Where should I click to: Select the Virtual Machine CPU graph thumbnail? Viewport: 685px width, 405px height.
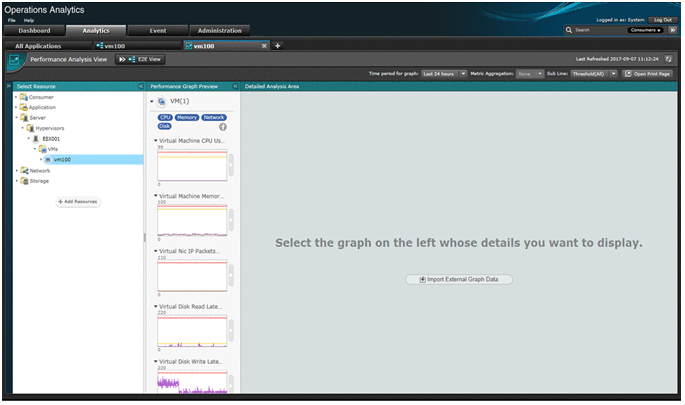[x=192, y=165]
